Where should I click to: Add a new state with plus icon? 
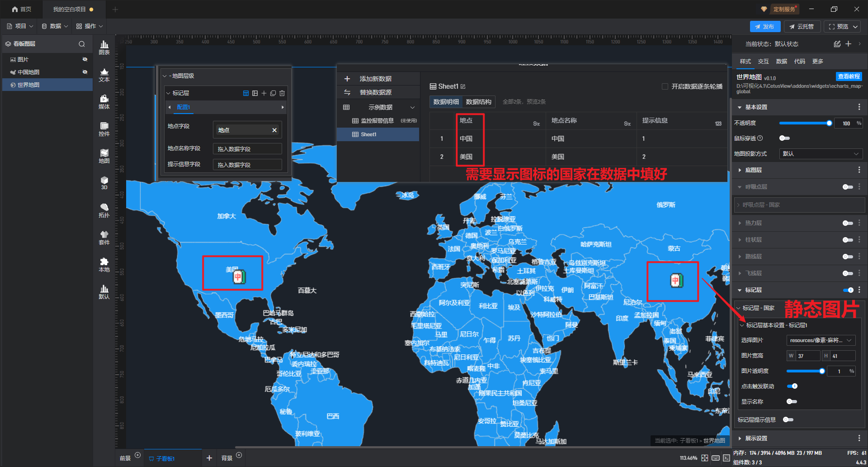849,44
